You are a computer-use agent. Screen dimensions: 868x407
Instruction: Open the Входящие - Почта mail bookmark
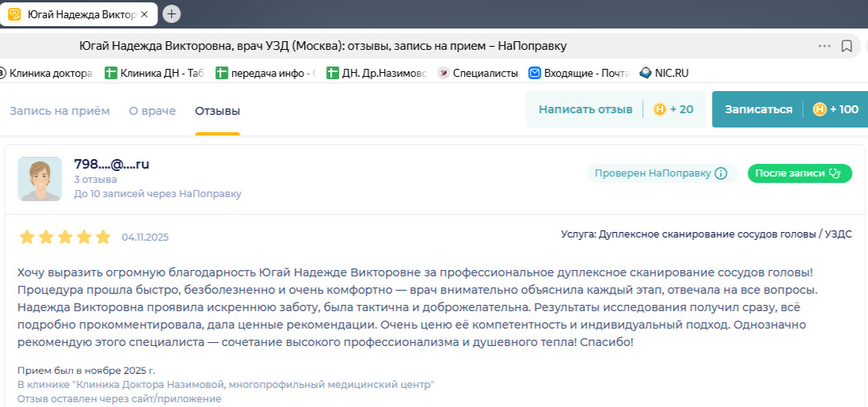click(578, 73)
